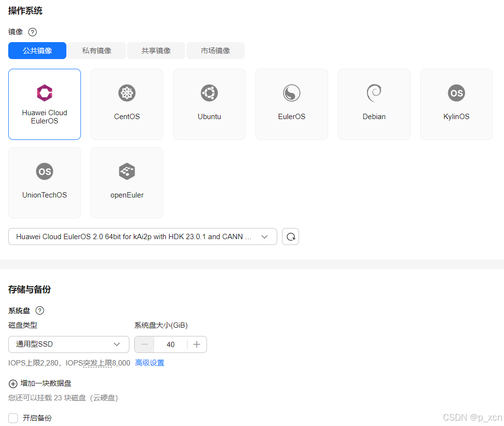Viewport: 504px width, 426px height.
Task: Click the 您还可以挂载 23 块磁盘 hint text
Action: tap(63, 398)
